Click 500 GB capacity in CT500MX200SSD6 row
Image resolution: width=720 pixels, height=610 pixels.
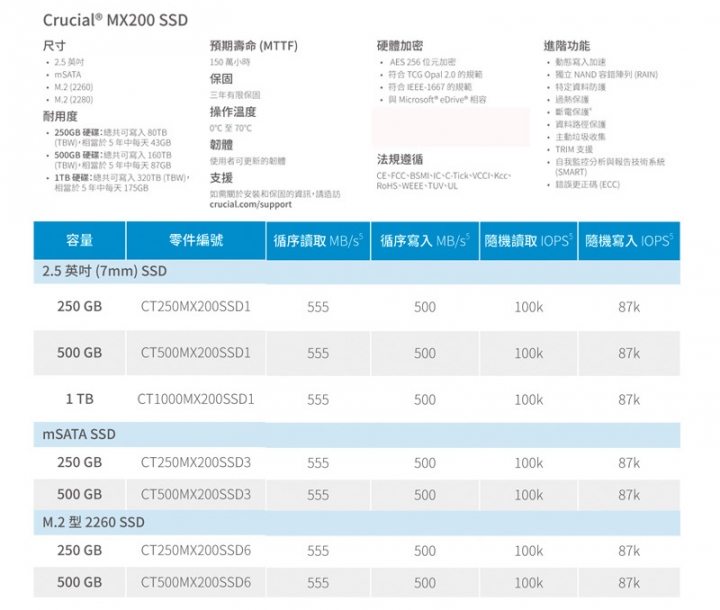pos(79,582)
